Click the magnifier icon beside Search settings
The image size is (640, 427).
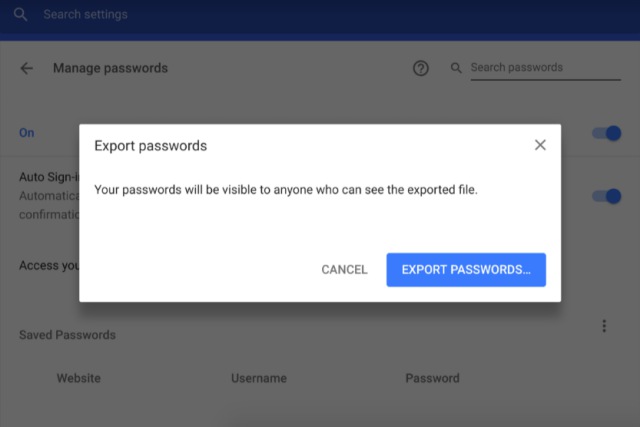coord(20,15)
